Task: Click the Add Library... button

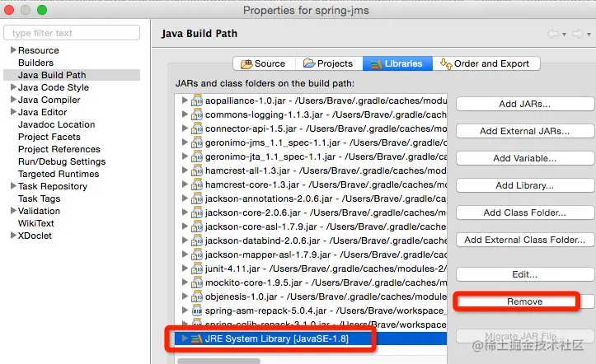Action: (x=525, y=185)
